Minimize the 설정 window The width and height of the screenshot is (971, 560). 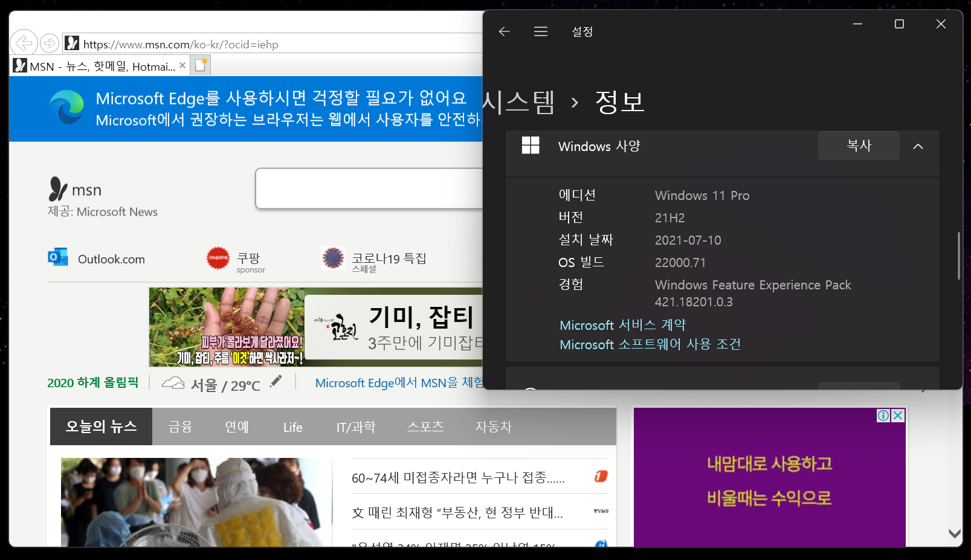click(857, 24)
